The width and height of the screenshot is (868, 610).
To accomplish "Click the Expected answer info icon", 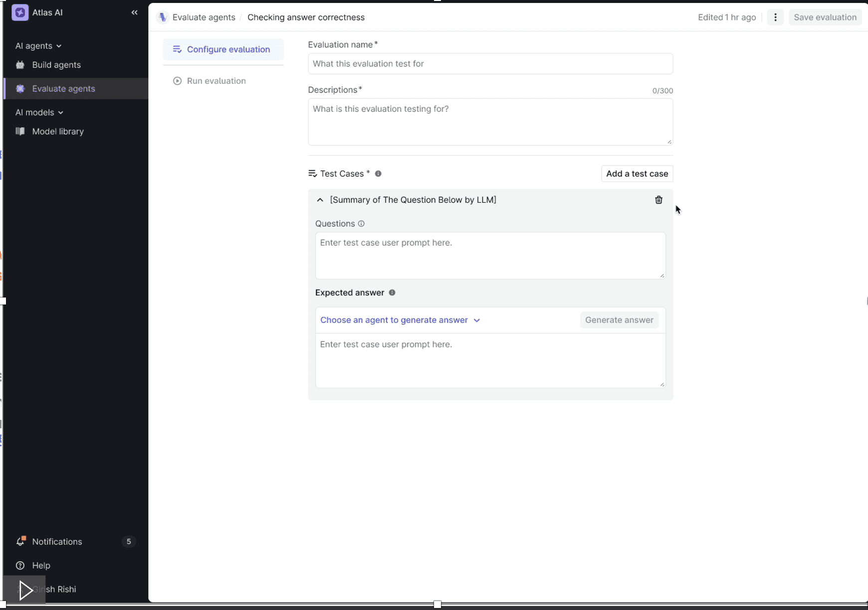I will pos(392,293).
